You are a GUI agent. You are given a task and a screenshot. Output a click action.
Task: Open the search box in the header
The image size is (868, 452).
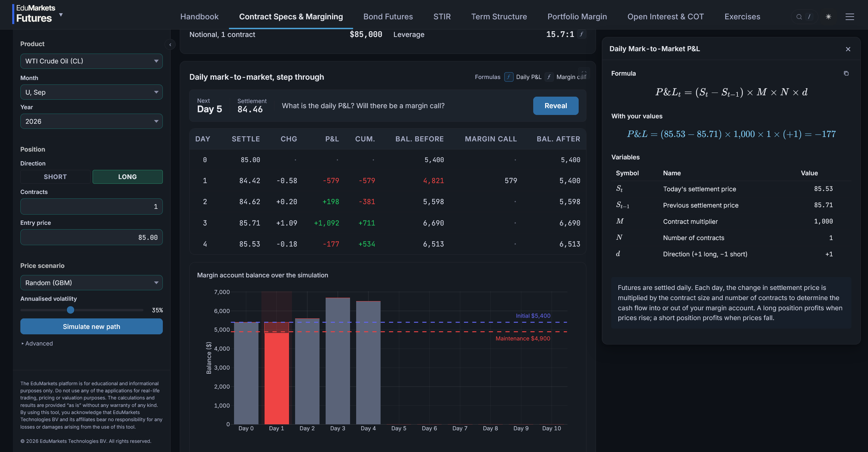tap(804, 17)
